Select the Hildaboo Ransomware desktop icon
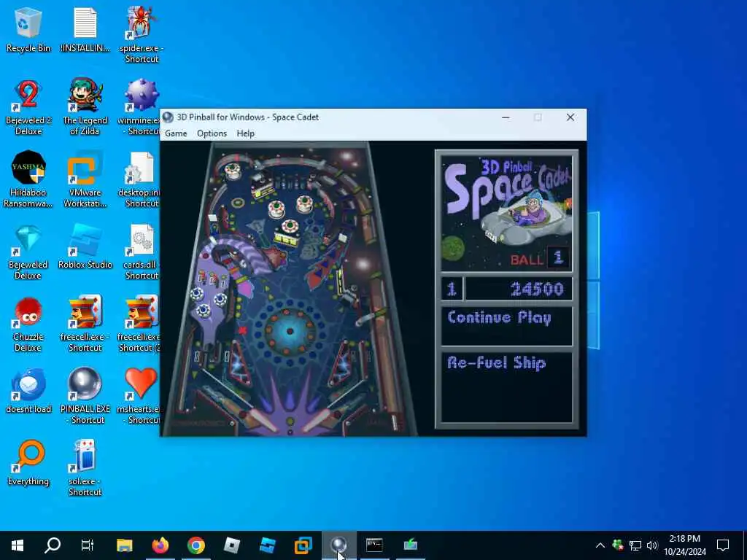This screenshot has width=747, height=560. click(x=28, y=180)
